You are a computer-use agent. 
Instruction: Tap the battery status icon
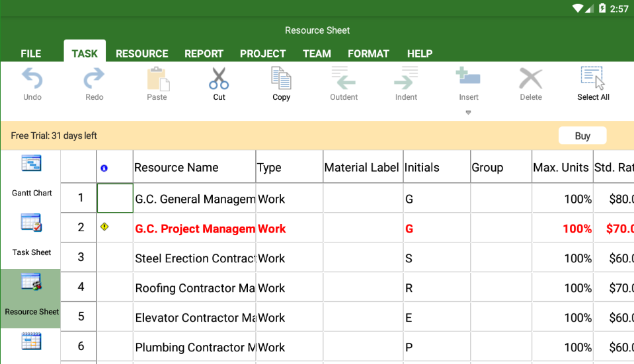[x=602, y=9]
